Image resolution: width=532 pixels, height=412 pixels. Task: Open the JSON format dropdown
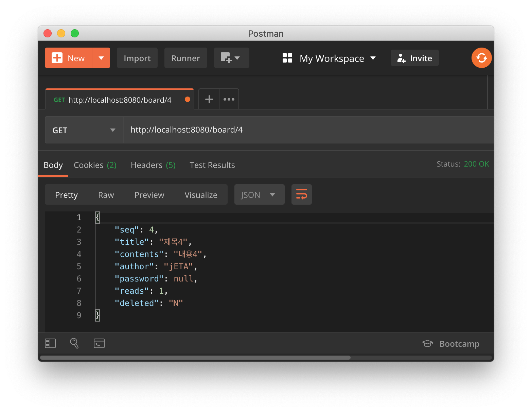tap(259, 194)
